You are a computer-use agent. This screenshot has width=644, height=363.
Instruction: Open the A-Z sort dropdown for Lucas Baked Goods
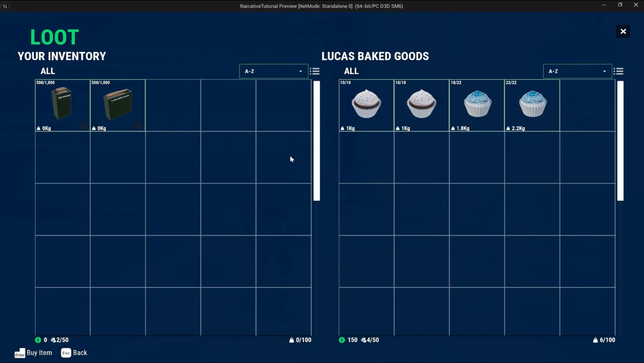tap(577, 71)
